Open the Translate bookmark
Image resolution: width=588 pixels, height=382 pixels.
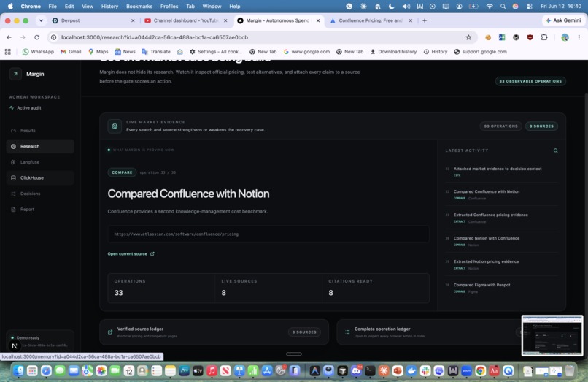tap(156, 52)
